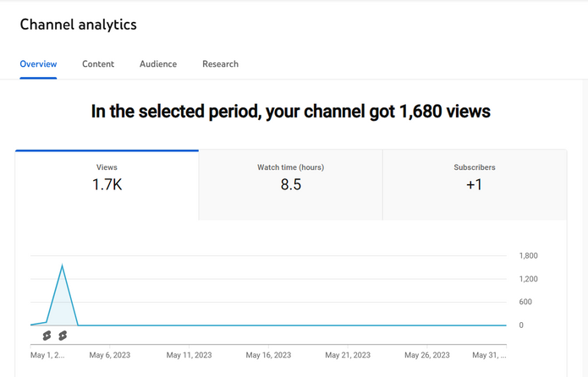Click the May 21, 2023 axis label
This screenshot has width=588, height=377.
click(348, 355)
